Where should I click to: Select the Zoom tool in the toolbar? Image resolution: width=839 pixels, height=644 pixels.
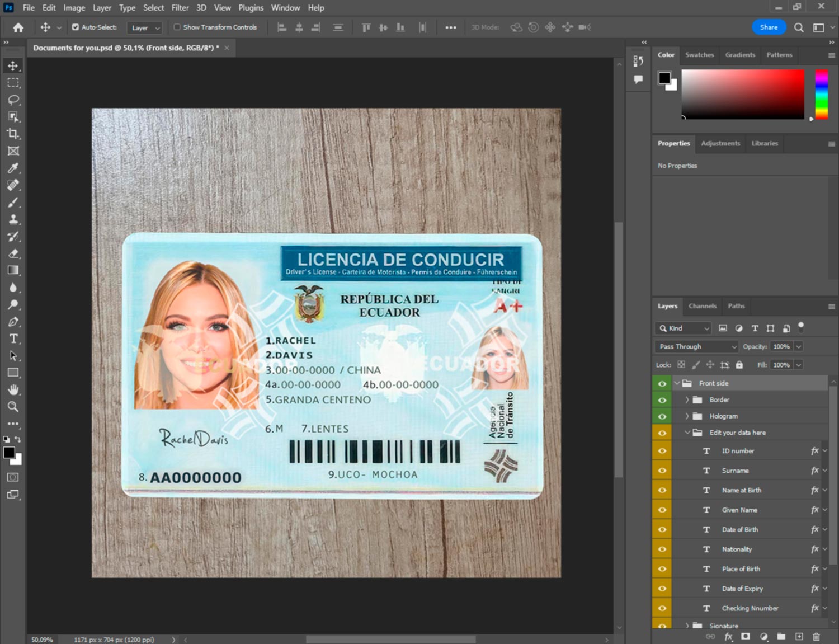pyautogui.click(x=13, y=407)
